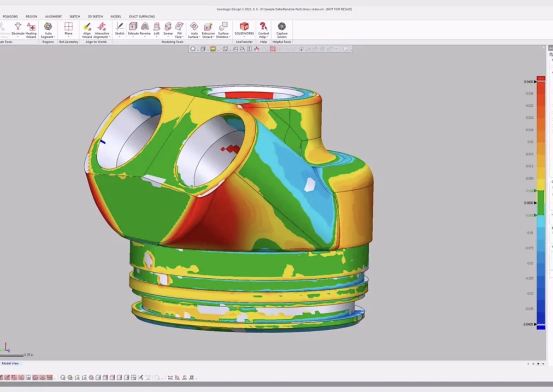Image resolution: width=553 pixels, height=392 pixels.
Task: Select the Revolve modeling tool
Action: [145, 29]
